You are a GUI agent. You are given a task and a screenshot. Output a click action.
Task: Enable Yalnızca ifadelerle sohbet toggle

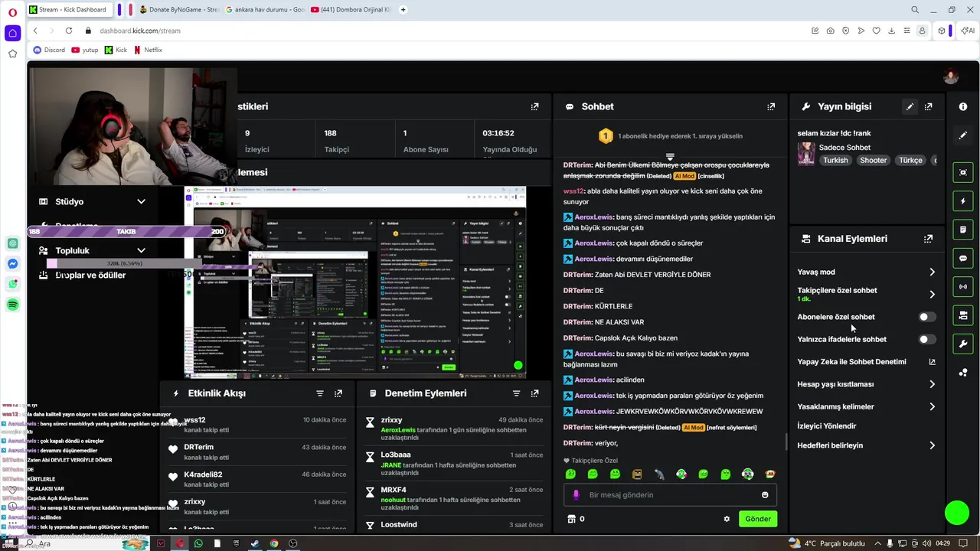click(926, 339)
